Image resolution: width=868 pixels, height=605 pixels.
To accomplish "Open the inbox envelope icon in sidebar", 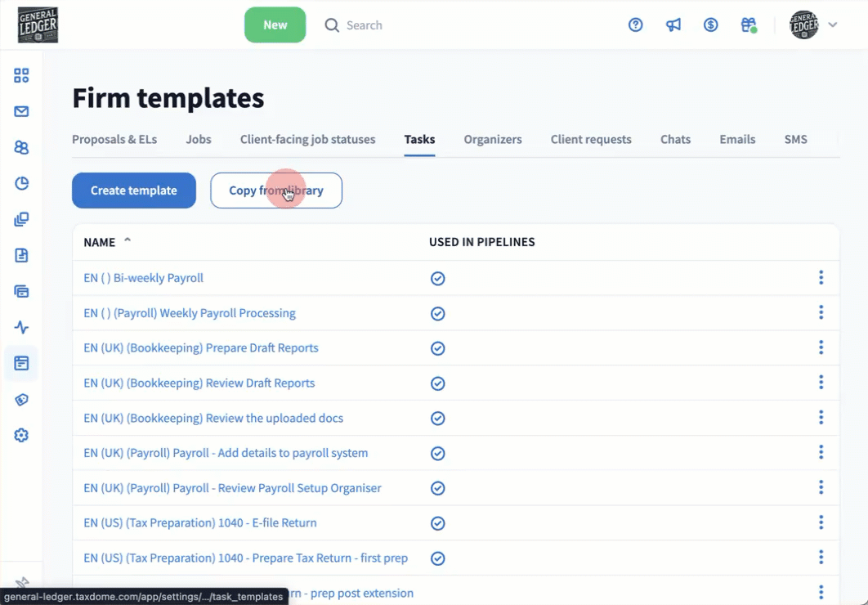I will pos(21,112).
